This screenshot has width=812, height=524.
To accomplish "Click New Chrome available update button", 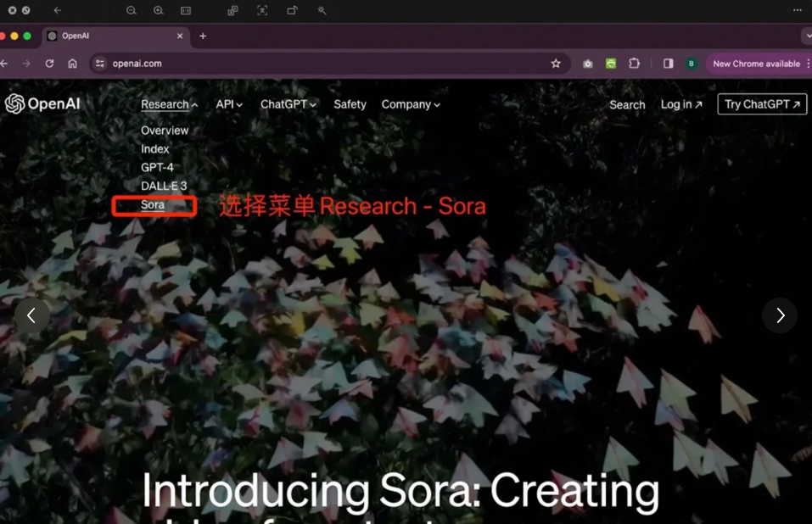I will click(x=757, y=64).
